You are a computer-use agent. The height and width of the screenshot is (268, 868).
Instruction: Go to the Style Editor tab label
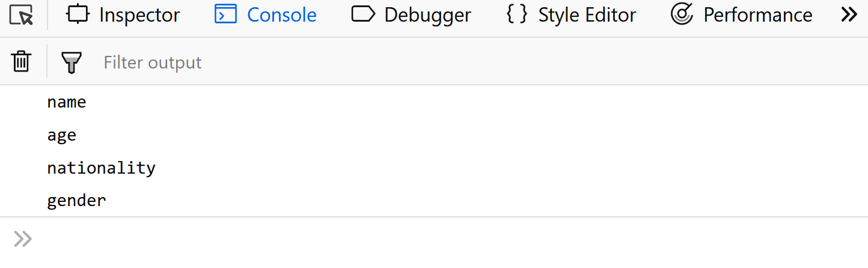(x=586, y=15)
